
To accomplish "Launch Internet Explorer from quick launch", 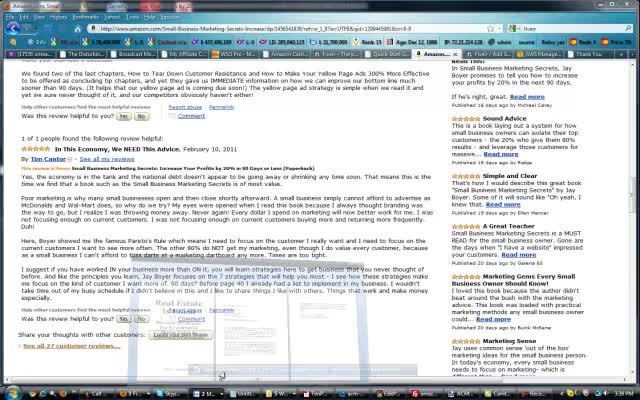I will (42, 394).
